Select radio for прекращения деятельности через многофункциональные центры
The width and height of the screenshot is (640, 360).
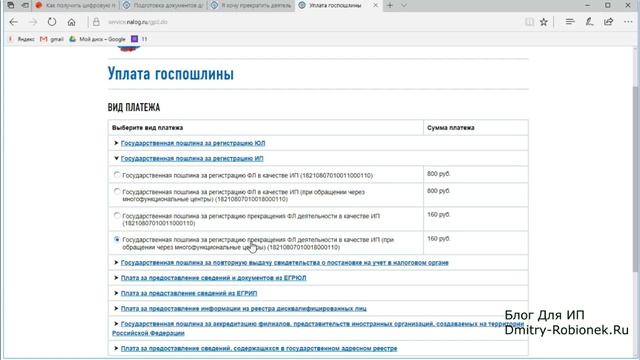[x=117, y=240]
